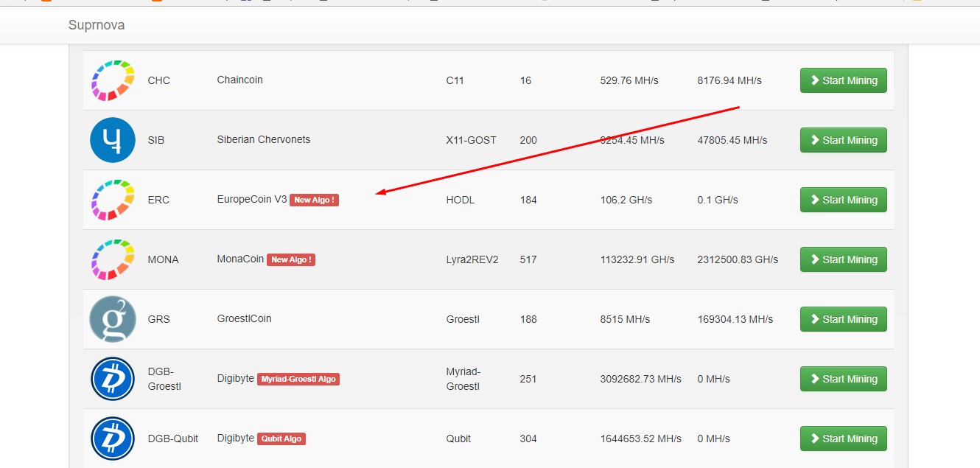Click the 0 MH/s value in DGB-Groestl row
980x468 pixels.
(714, 379)
